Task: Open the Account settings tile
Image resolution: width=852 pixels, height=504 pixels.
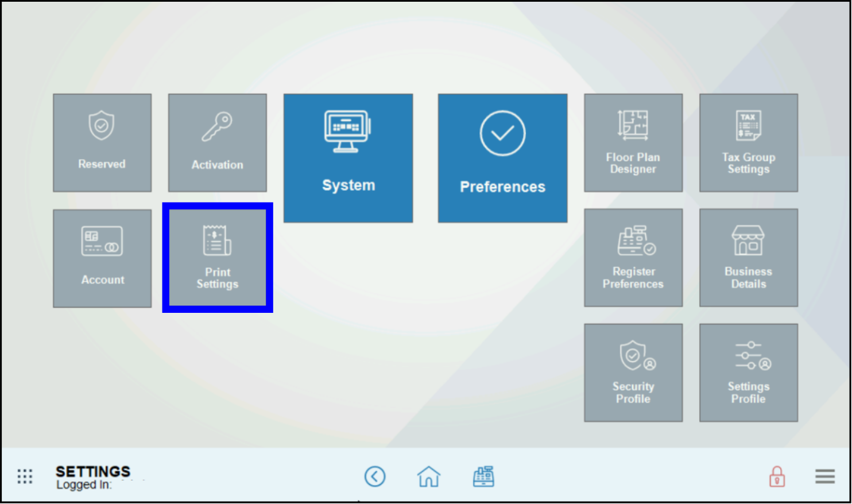Action: [102, 258]
